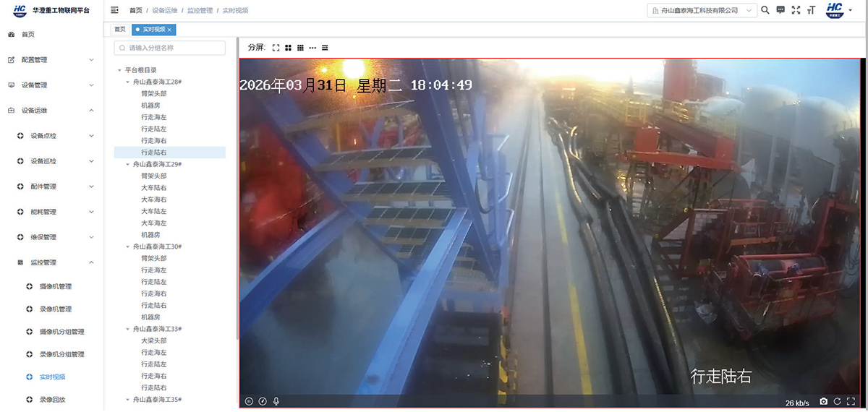Image resolution: width=868 pixels, height=412 pixels.
Task: Select 臂架头部 under 舟山鑫泰海工28#
Action: pyautogui.click(x=153, y=93)
